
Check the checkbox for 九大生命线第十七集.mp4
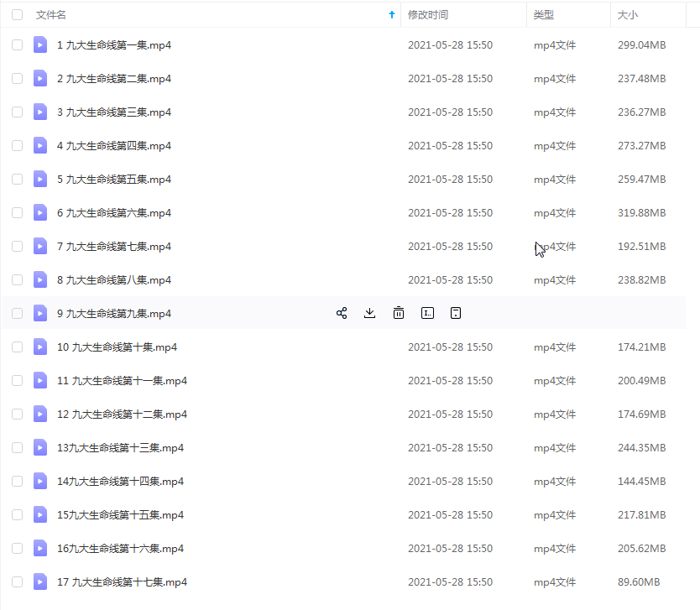tap(17, 581)
